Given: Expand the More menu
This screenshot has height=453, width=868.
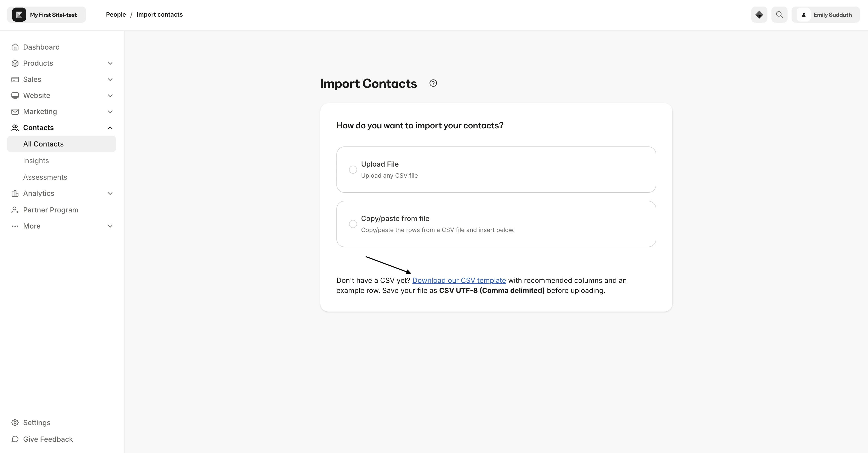Looking at the screenshot, I should pyautogui.click(x=110, y=226).
